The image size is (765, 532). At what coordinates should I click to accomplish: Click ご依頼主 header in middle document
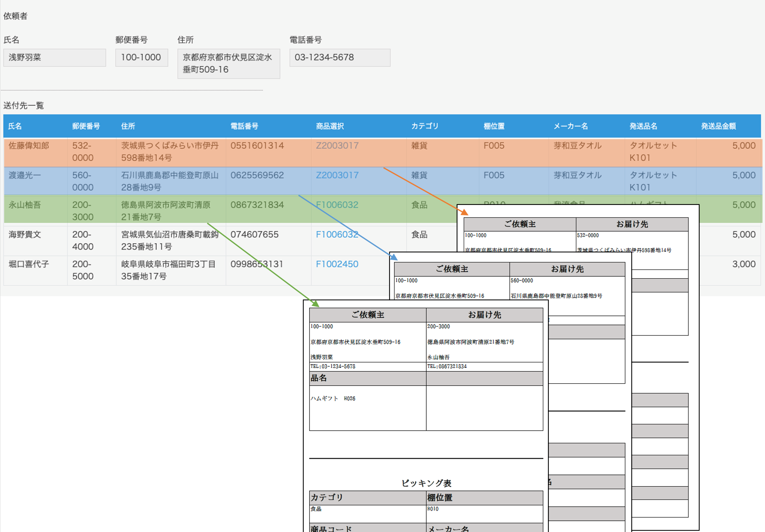click(452, 269)
